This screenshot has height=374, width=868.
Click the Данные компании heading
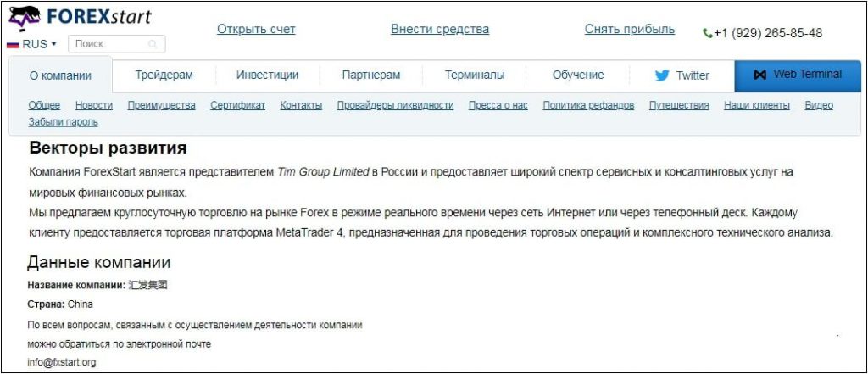click(x=99, y=262)
